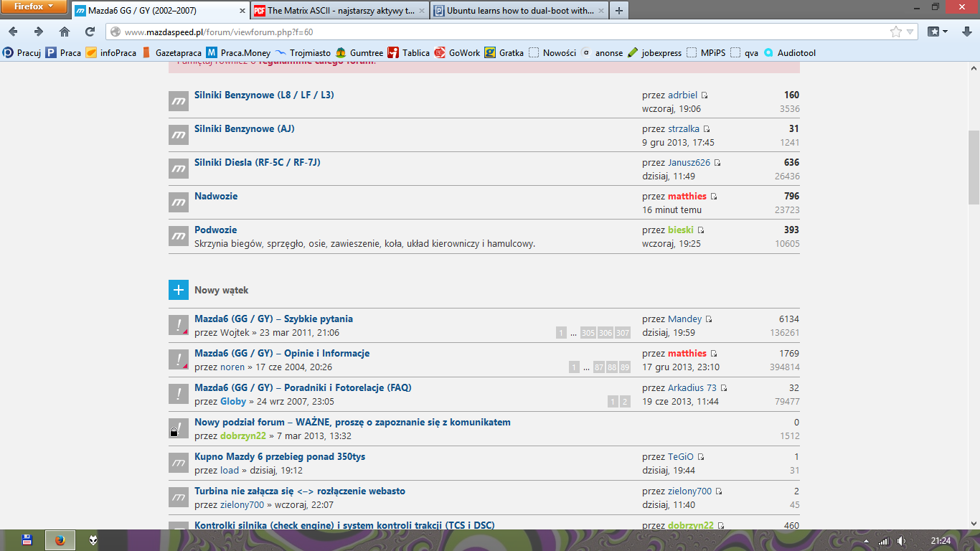Open thread Kupno Mazdy 6 przebieg ponad 350tys

pyautogui.click(x=279, y=456)
